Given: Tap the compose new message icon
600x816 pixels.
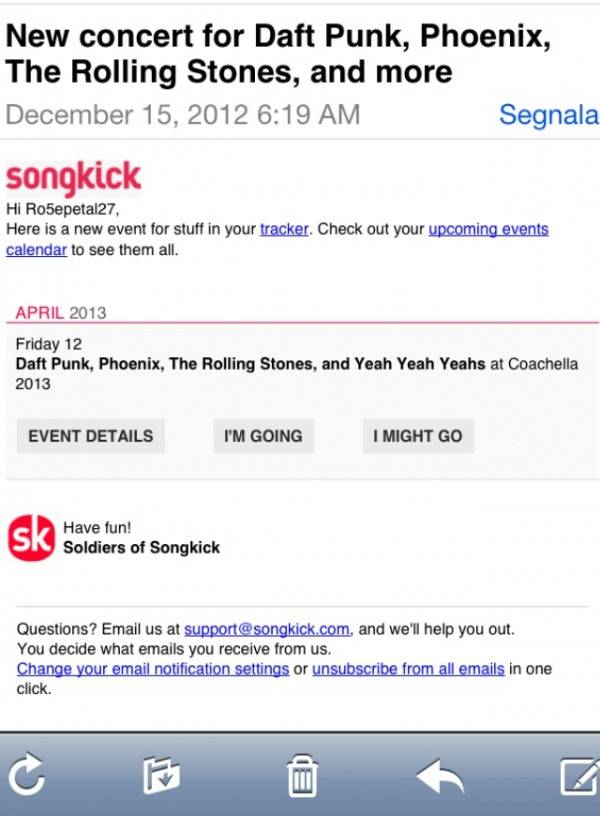Looking at the screenshot, I should tap(578, 776).
